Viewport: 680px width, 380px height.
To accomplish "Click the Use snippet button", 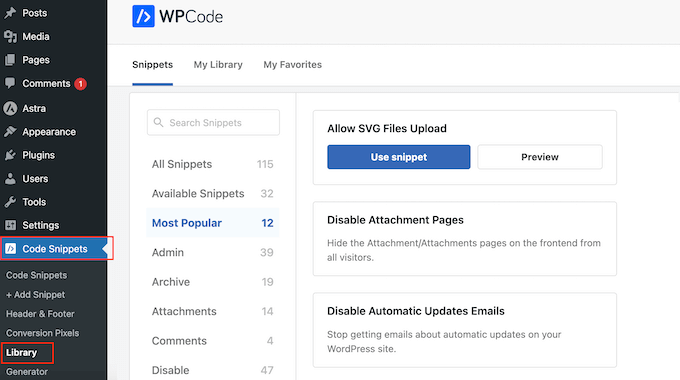I will 399,157.
